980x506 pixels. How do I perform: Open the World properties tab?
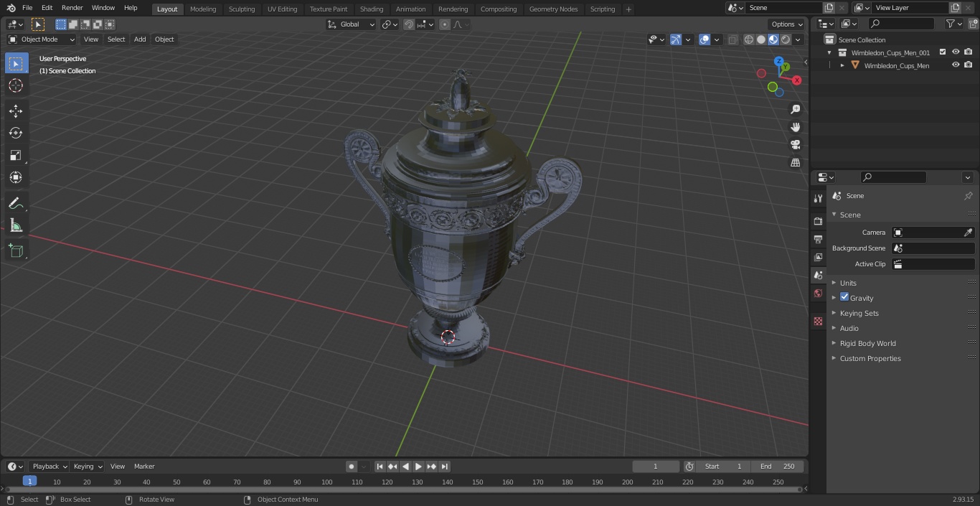(818, 293)
